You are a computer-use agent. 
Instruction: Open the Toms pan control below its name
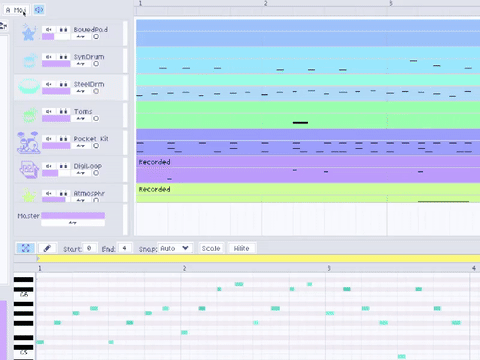[81, 119]
